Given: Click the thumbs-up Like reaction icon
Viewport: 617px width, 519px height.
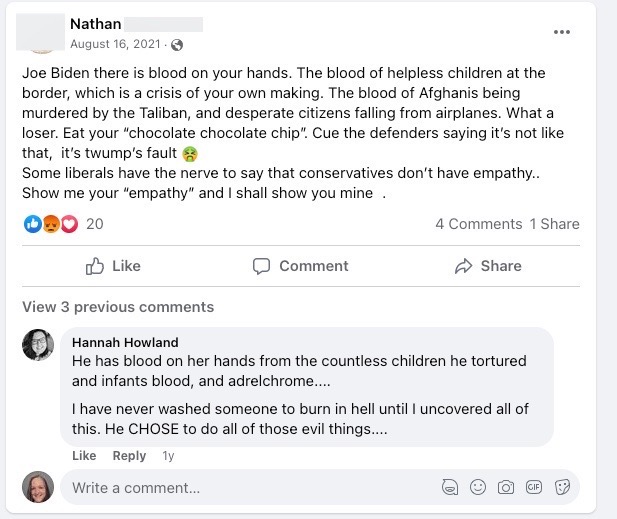Looking at the screenshot, I should (32, 224).
